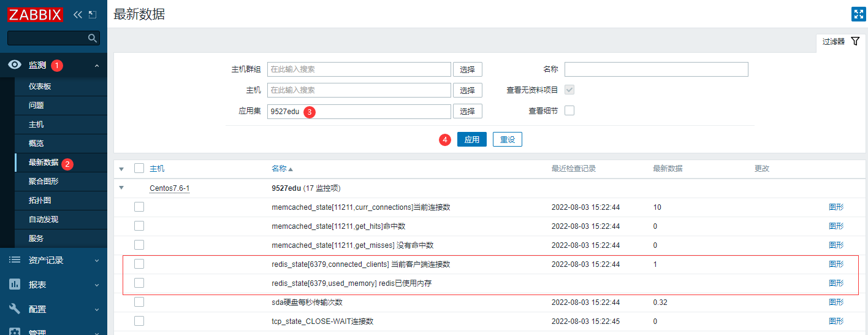Open 资产记录 list icon in sidebar
Screen dimensions: 868x335
tap(15, 260)
